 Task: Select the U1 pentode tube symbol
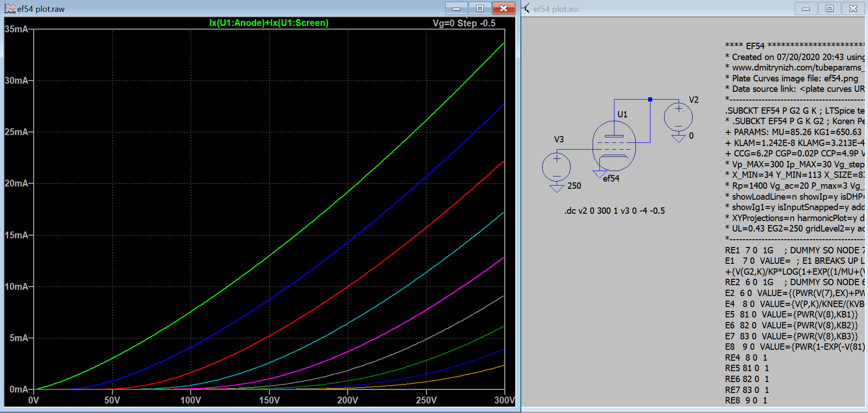[614, 146]
